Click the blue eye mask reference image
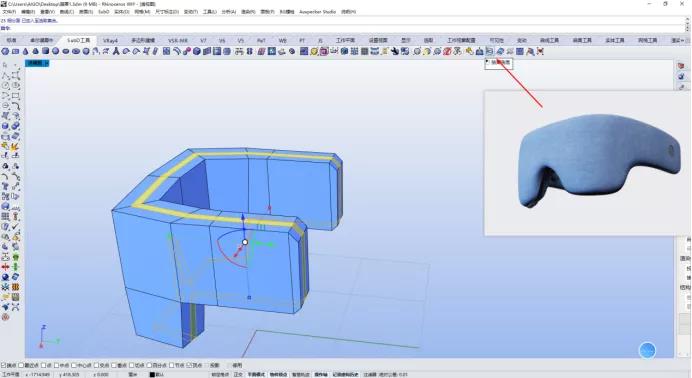The width and height of the screenshot is (692, 378). pyautogui.click(x=599, y=160)
